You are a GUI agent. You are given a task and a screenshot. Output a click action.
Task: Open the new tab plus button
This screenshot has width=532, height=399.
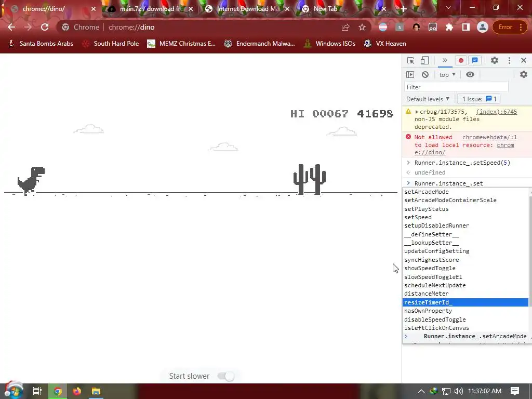[x=403, y=9]
